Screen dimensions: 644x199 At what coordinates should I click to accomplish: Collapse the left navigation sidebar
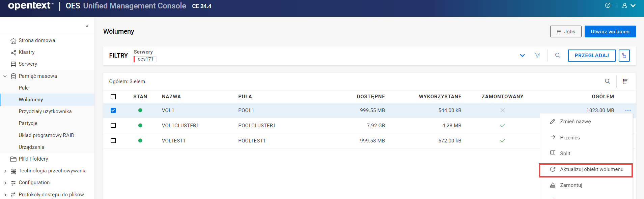87,26
